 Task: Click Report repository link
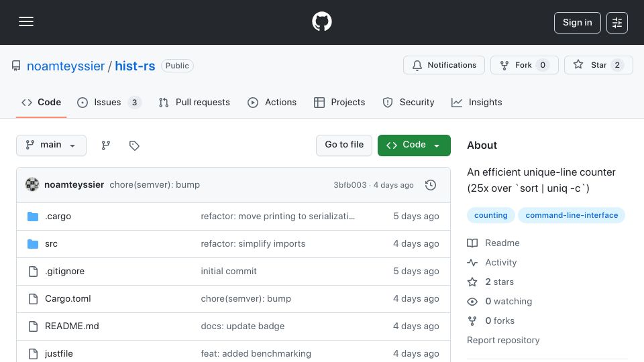coord(503,341)
